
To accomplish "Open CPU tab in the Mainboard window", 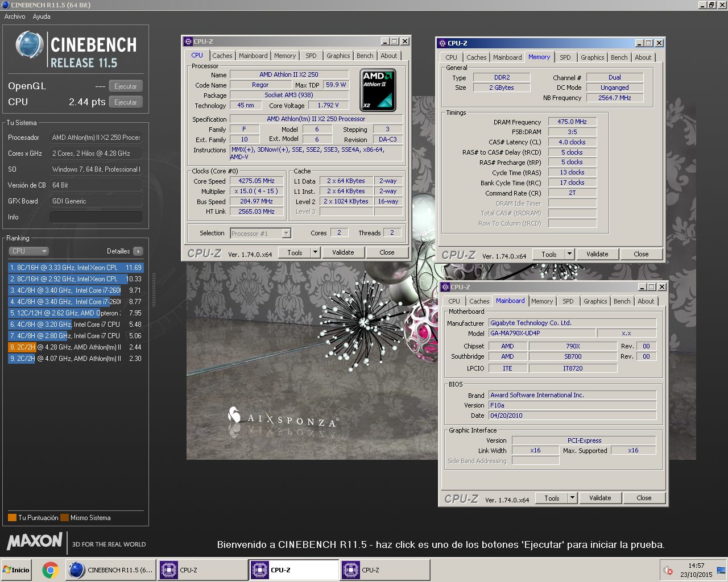I will (x=454, y=301).
